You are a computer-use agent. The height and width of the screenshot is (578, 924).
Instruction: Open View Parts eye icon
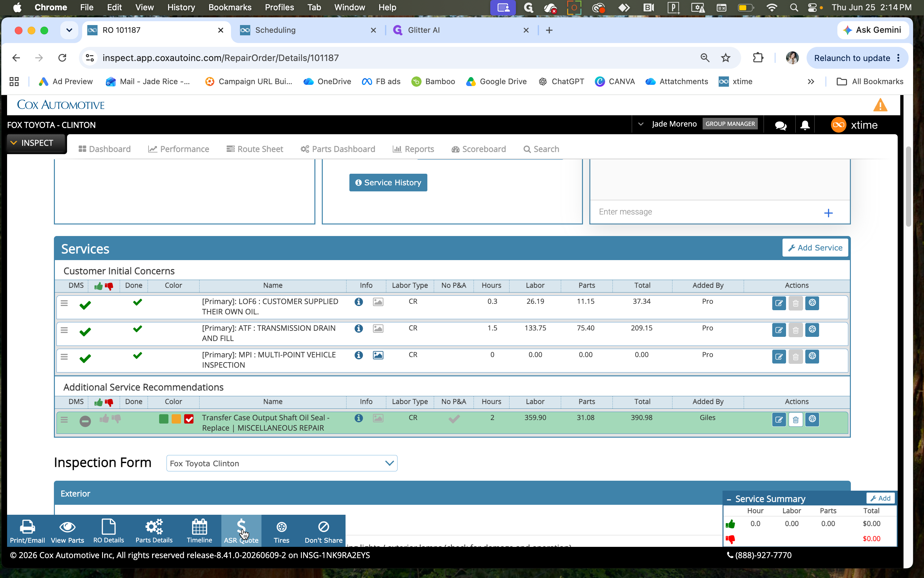coord(67,531)
